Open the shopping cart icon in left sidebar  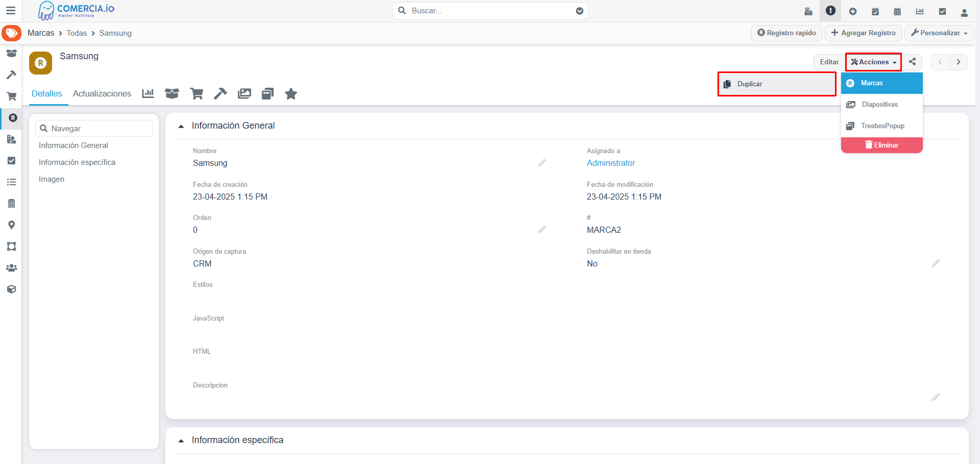[11, 96]
